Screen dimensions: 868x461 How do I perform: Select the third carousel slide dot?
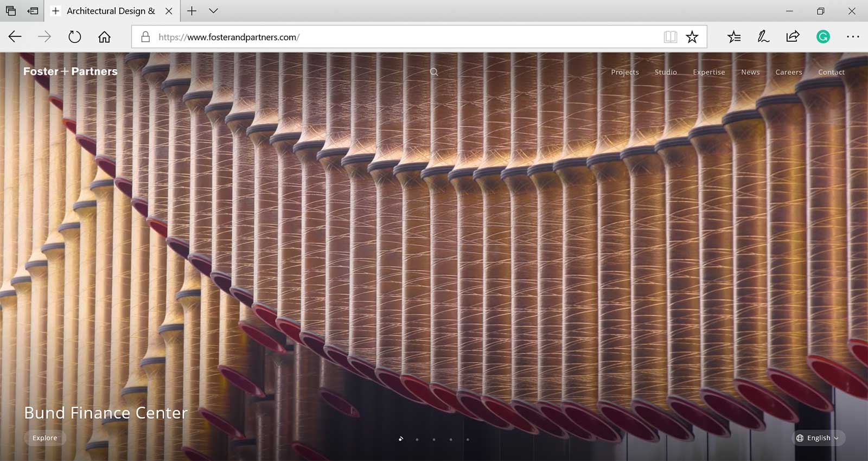pyautogui.click(x=434, y=439)
